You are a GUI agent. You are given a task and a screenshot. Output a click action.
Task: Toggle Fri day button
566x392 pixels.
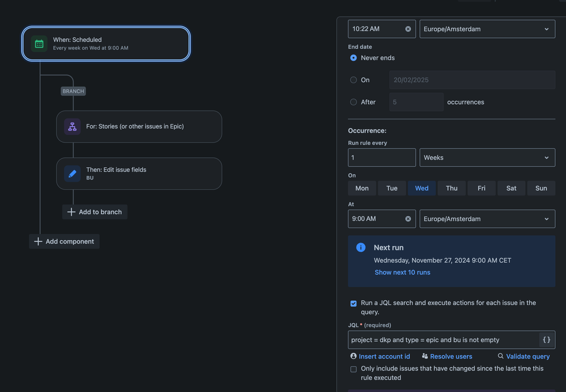[x=482, y=188]
